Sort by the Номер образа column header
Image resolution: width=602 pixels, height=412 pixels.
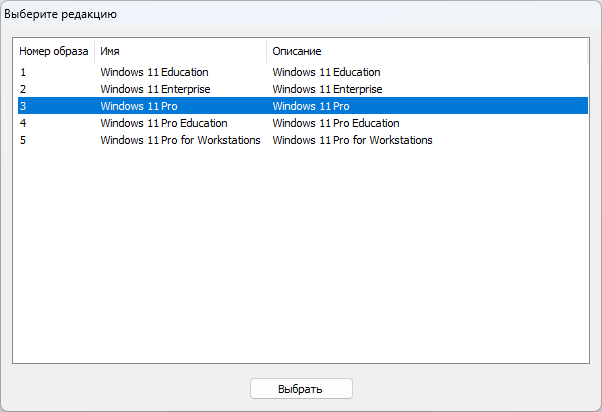coord(53,51)
